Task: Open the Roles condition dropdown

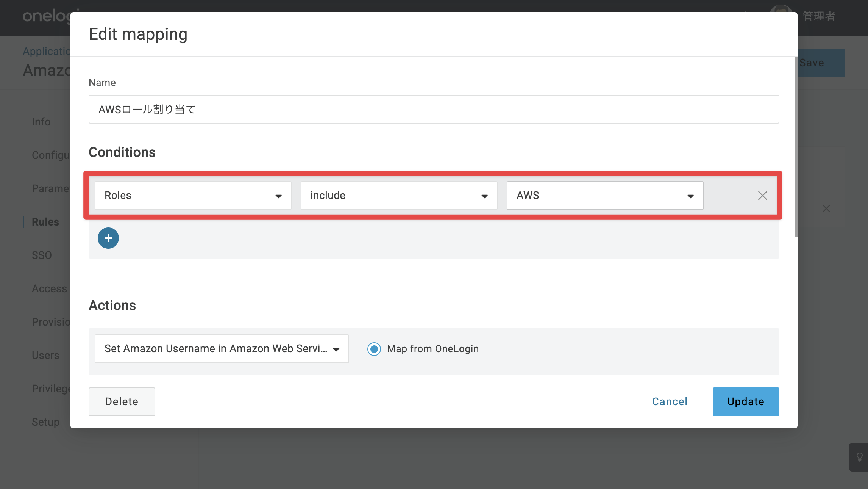Action: pos(193,196)
